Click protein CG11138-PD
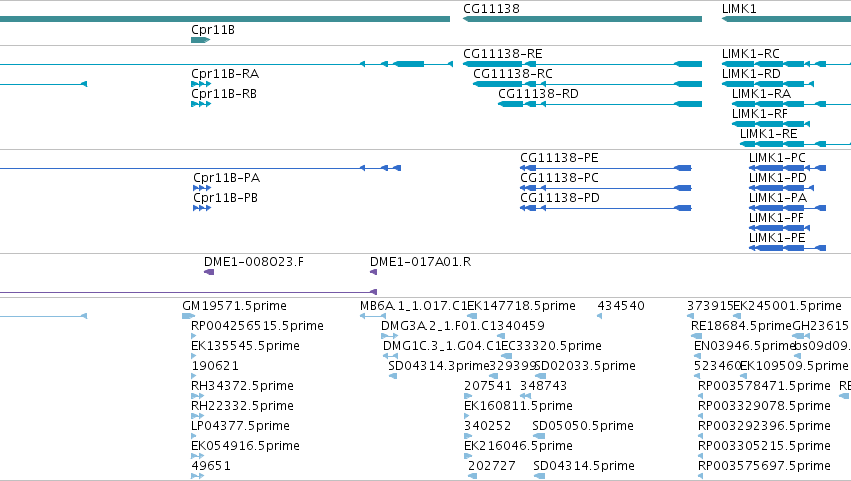This screenshot has height=481, width=851. coord(560,198)
